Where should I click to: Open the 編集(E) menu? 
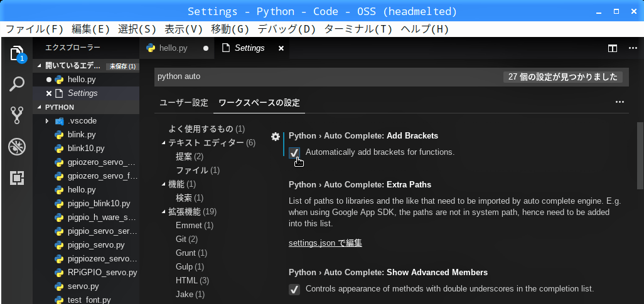pyautogui.click(x=91, y=29)
